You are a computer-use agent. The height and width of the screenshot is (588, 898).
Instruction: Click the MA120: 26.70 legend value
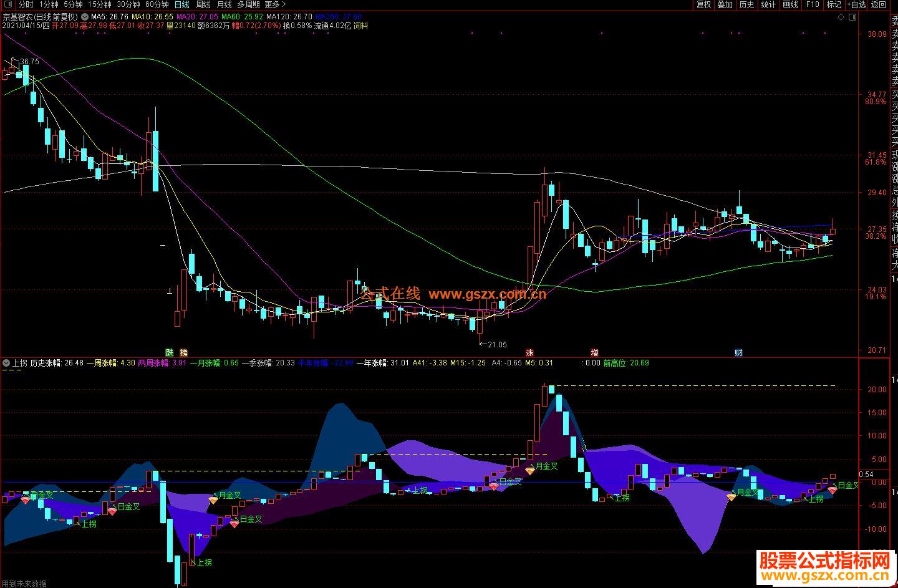288,17
